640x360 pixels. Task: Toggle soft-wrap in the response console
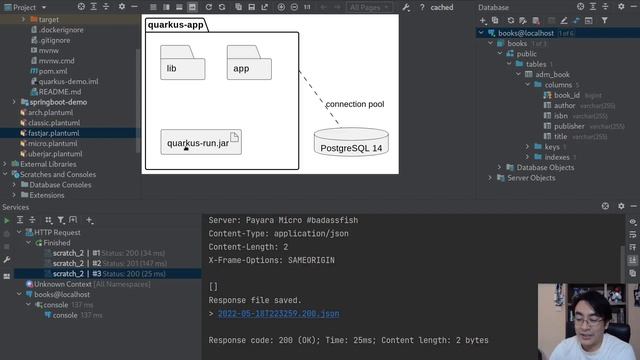click(632, 235)
